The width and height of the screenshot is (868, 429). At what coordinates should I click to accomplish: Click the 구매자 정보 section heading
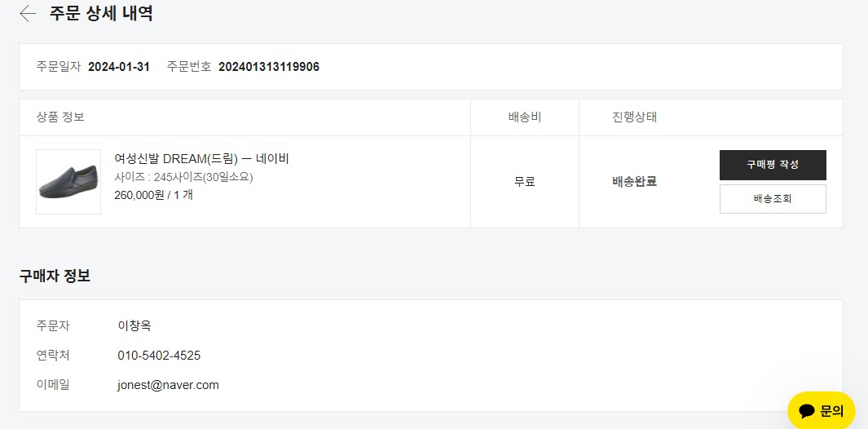point(55,276)
